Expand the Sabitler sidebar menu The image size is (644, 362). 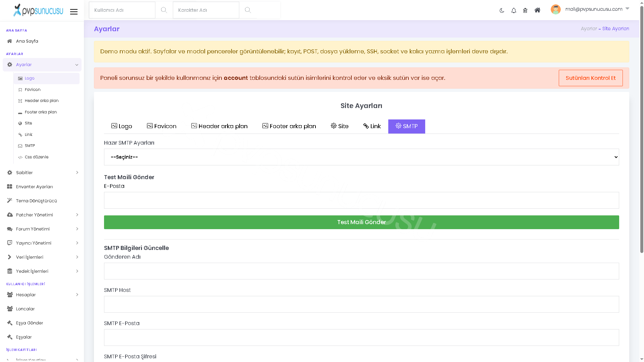point(42,172)
